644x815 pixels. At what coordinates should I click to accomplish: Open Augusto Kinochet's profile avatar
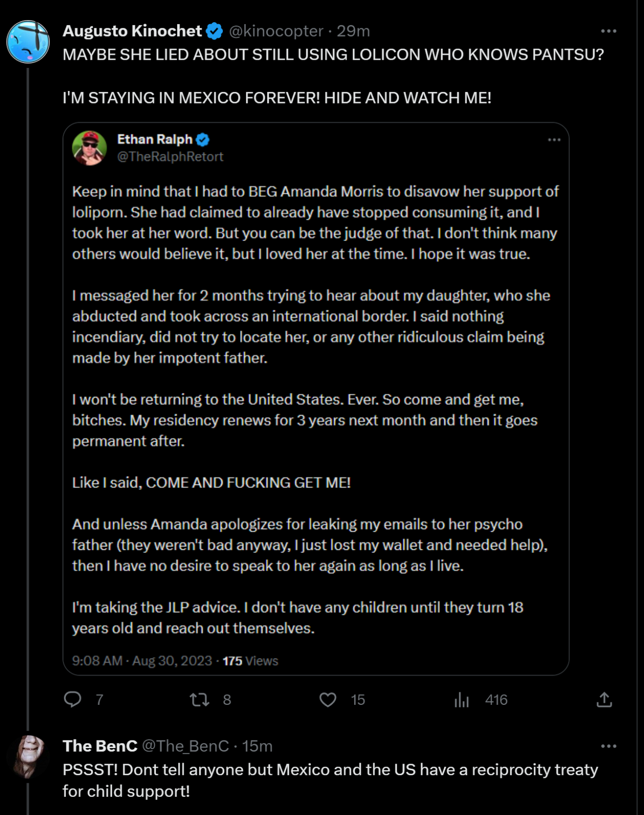click(x=28, y=41)
